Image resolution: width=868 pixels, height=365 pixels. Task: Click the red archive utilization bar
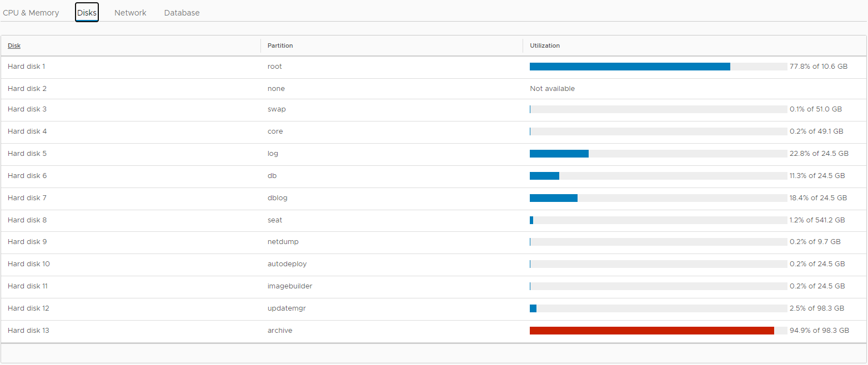coord(650,330)
